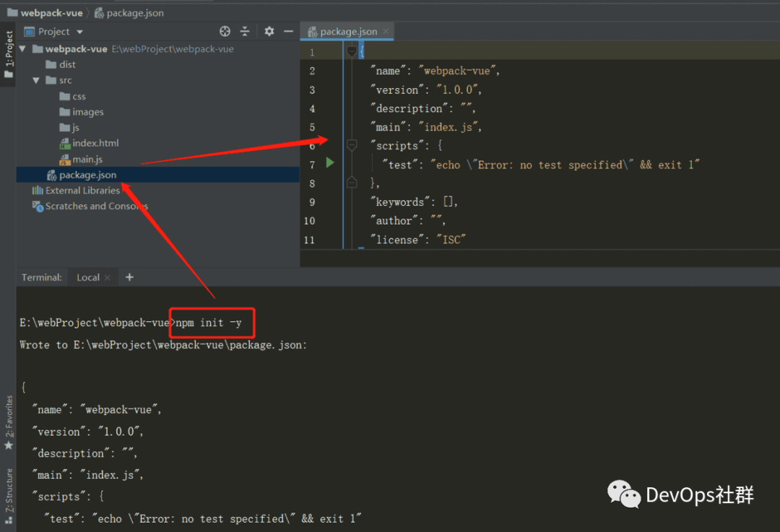Open index.html in the tree

89,143
